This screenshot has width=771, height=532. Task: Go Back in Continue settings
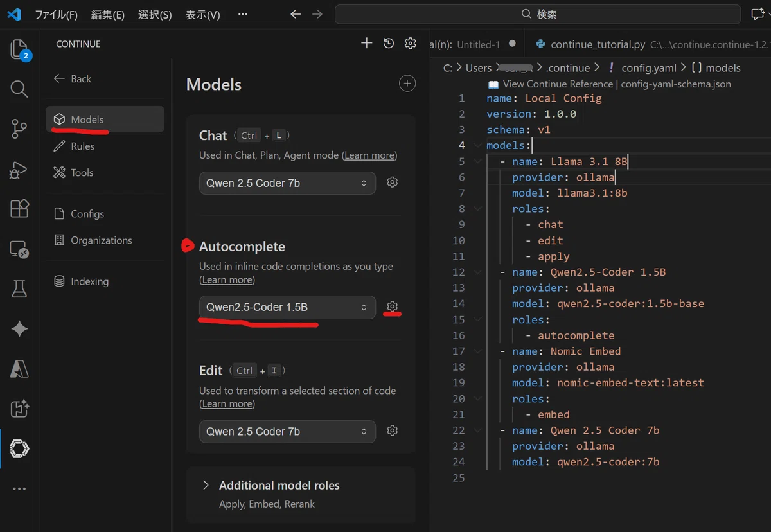point(73,78)
